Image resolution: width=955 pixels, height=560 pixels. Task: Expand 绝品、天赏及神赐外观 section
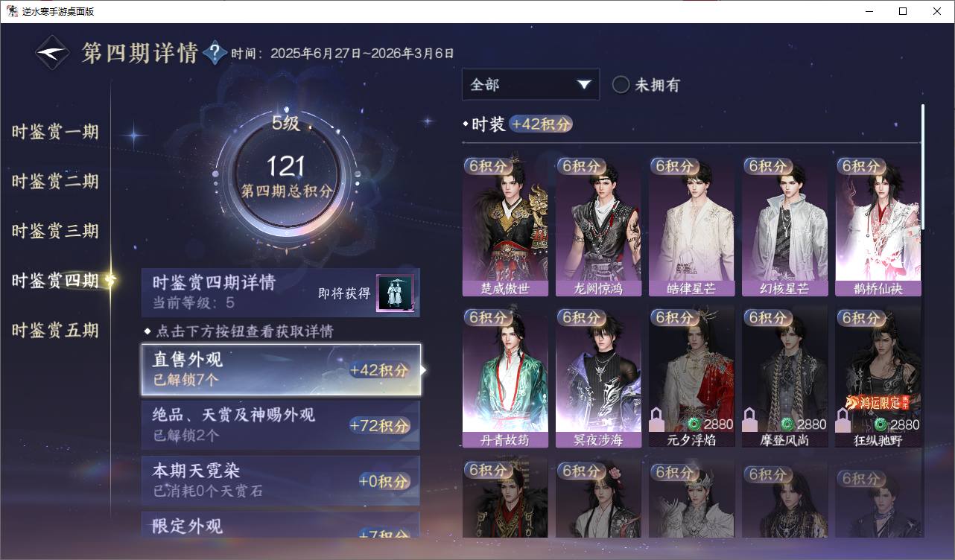281,425
